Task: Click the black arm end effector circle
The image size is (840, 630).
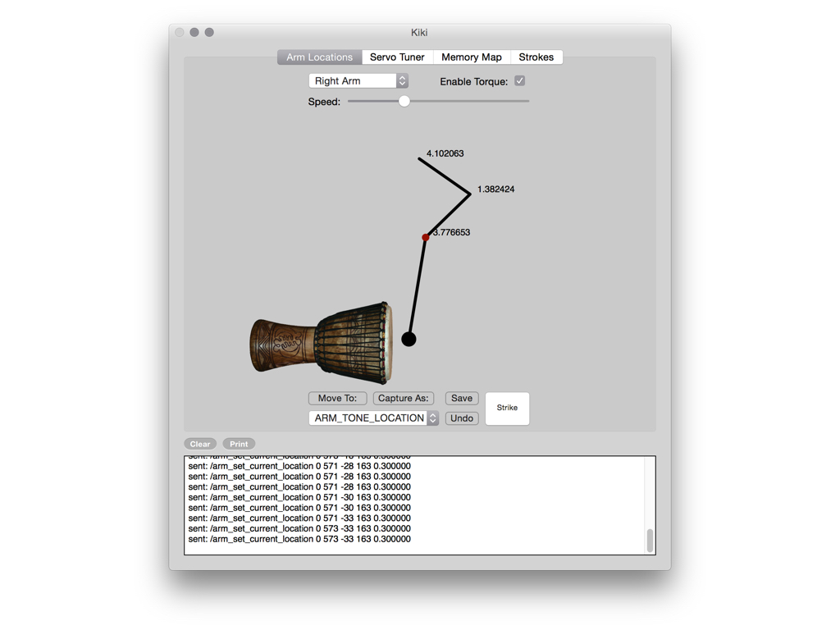Action: coord(409,339)
